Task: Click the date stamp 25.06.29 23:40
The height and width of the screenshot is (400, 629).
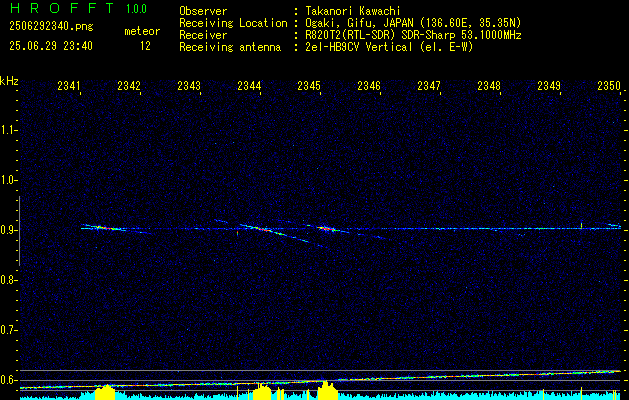Action: [x=51, y=46]
